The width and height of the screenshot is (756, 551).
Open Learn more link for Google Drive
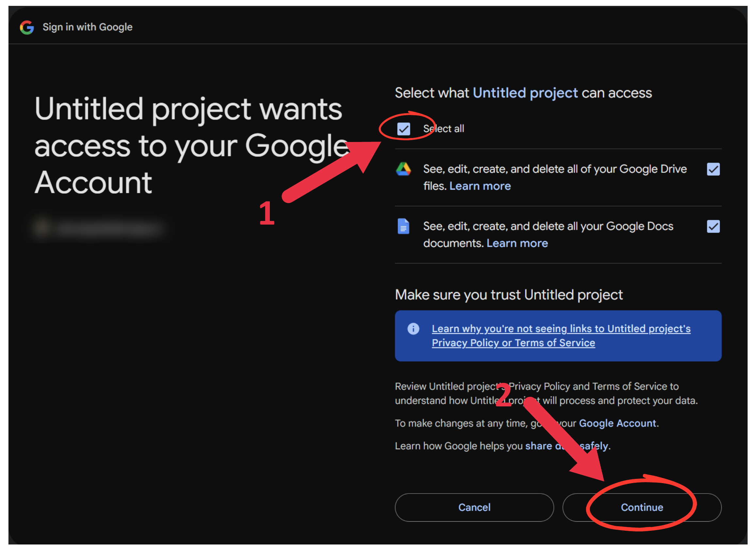480,186
